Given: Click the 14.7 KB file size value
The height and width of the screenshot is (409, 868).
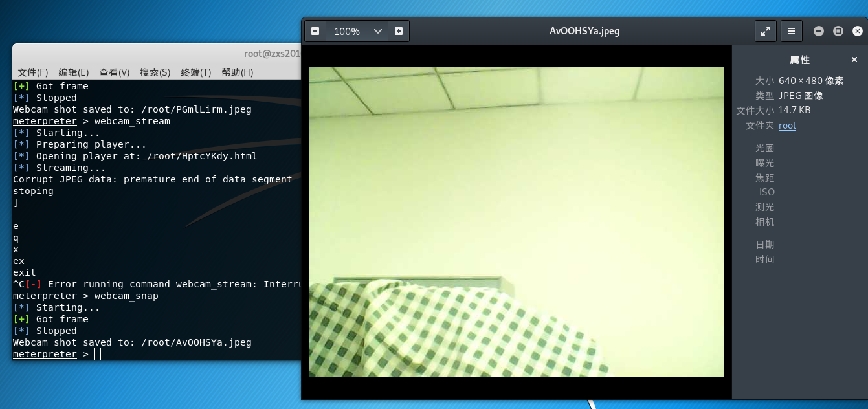Looking at the screenshot, I should [795, 110].
